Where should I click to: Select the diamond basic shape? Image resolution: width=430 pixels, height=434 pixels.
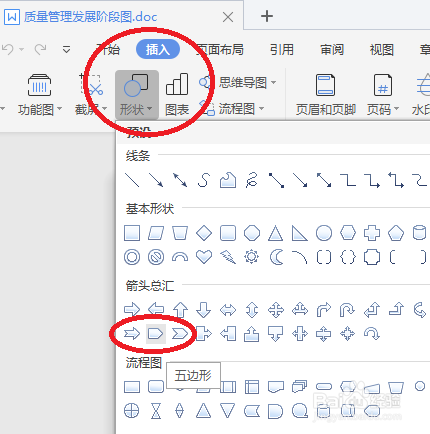pos(204,233)
